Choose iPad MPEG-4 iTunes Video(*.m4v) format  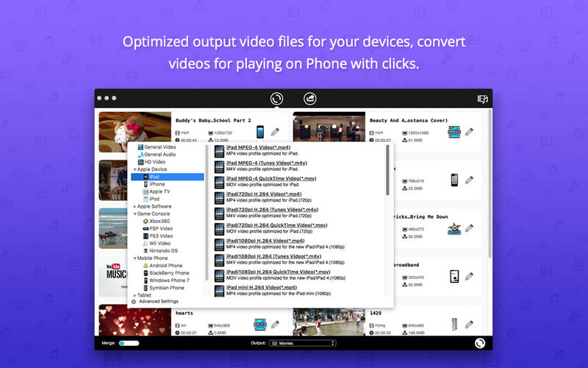(266, 163)
